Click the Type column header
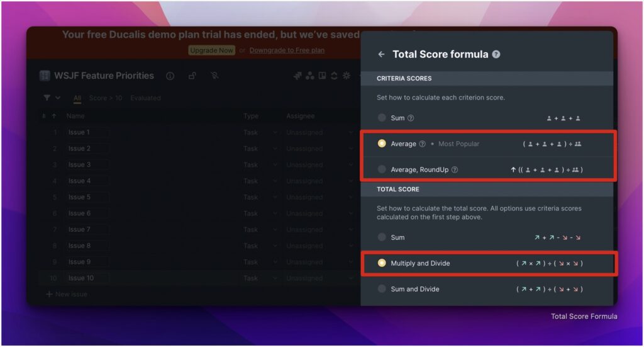The height and width of the screenshot is (347, 644). pos(251,117)
